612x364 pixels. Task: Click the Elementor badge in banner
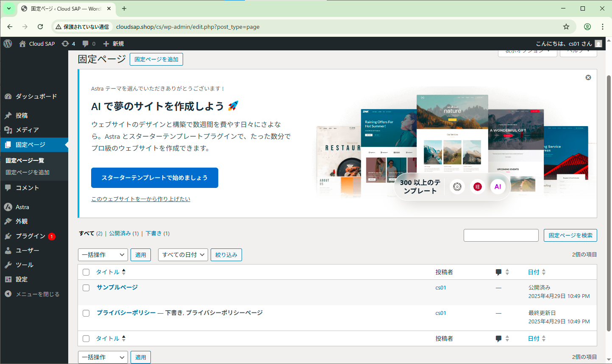tap(478, 187)
